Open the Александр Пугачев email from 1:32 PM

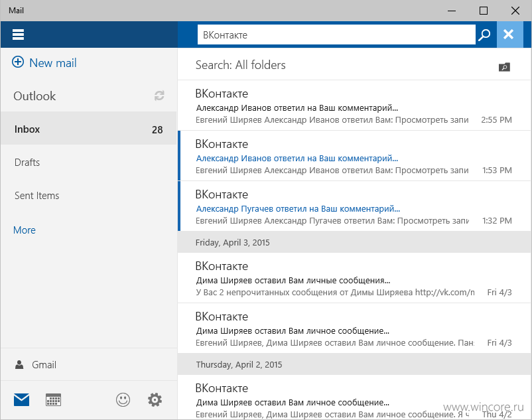click(354, 206)
